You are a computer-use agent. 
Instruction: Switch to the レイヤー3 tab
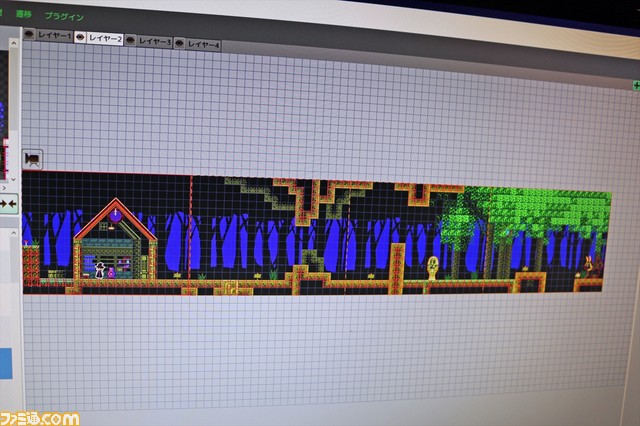click(x=154, y=41)
